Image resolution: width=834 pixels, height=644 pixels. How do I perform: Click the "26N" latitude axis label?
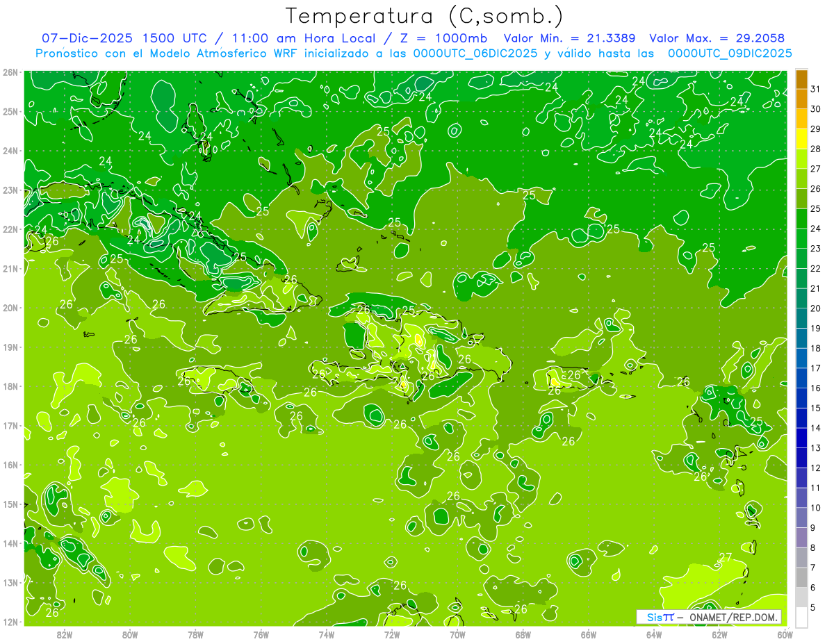(x=10, y=72)
